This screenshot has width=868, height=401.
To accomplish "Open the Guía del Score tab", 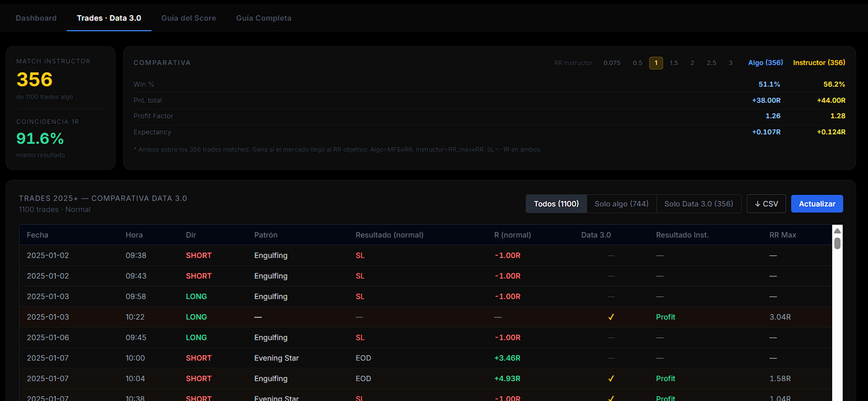I will [x=189, y=18].
